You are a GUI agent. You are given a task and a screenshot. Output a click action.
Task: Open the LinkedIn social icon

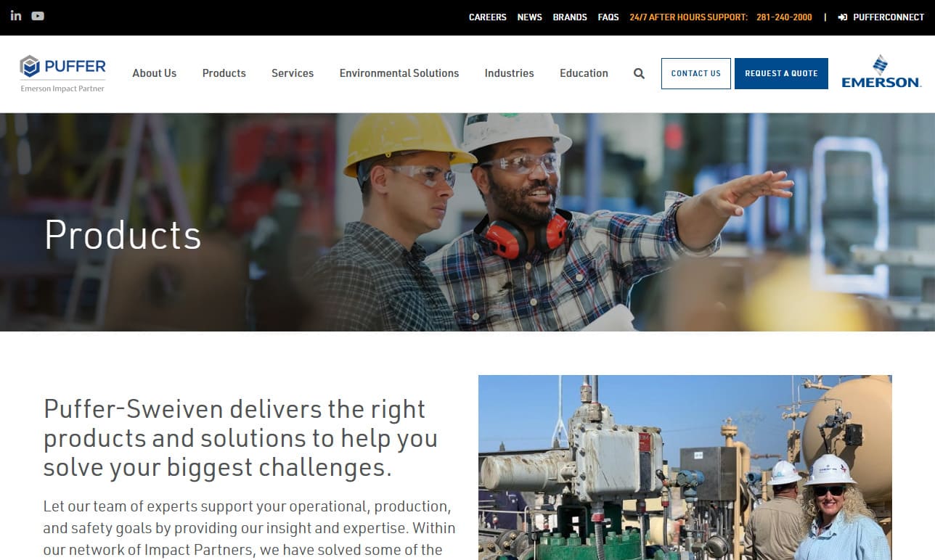point(16,16)
